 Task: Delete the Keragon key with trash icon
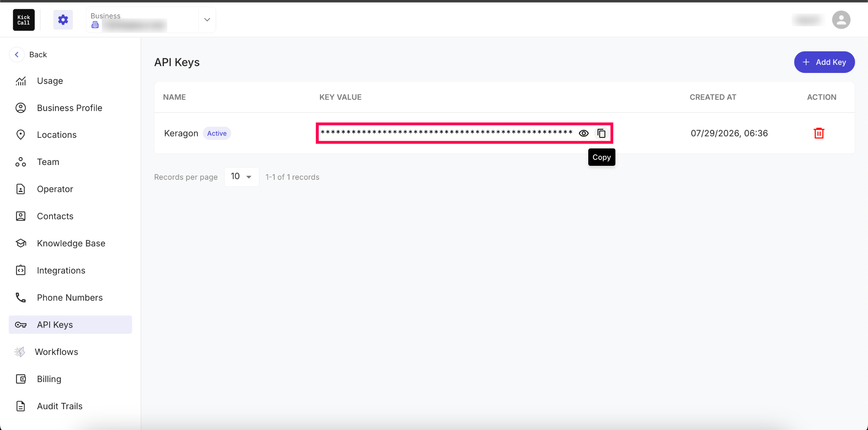pos(819,133)
